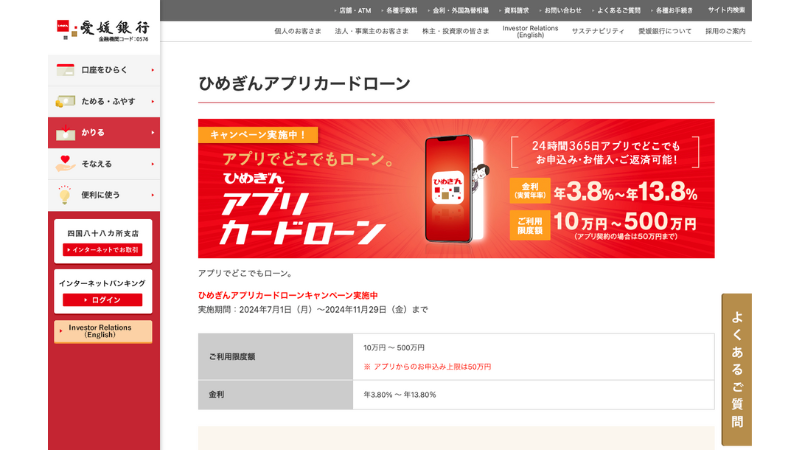This screenshot has height=450, width=800.
Task: Click the 四国八十八カ所支店 label
Action: point(103,233)
